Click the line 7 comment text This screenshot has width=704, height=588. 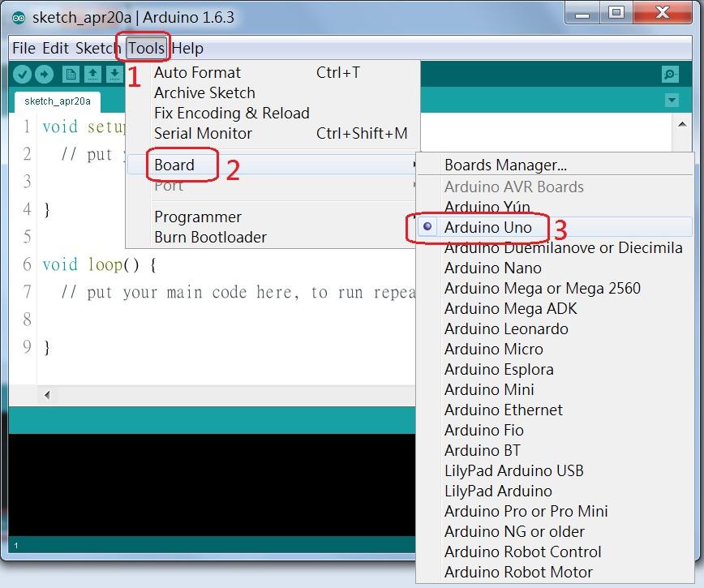(238, 292)
